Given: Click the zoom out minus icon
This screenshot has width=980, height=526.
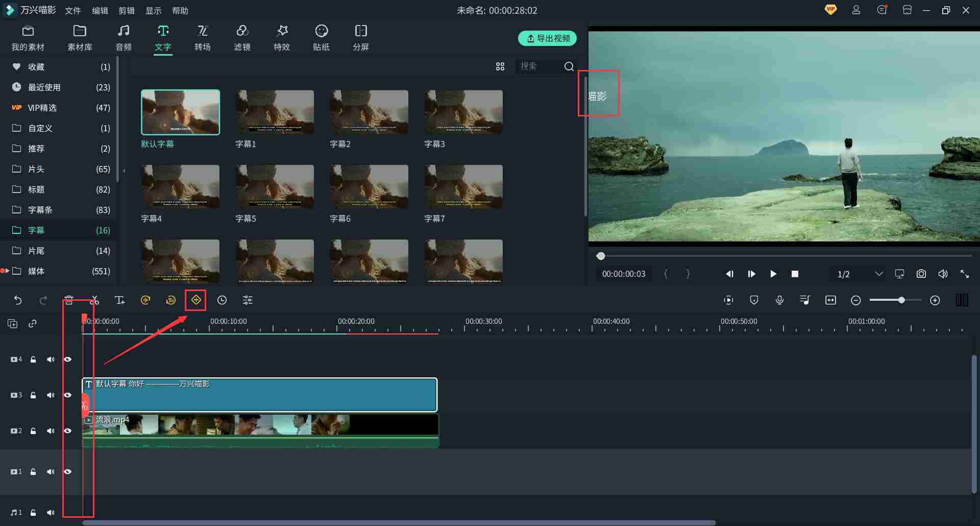Looking at the screenshot, I should tap(856, 300).
